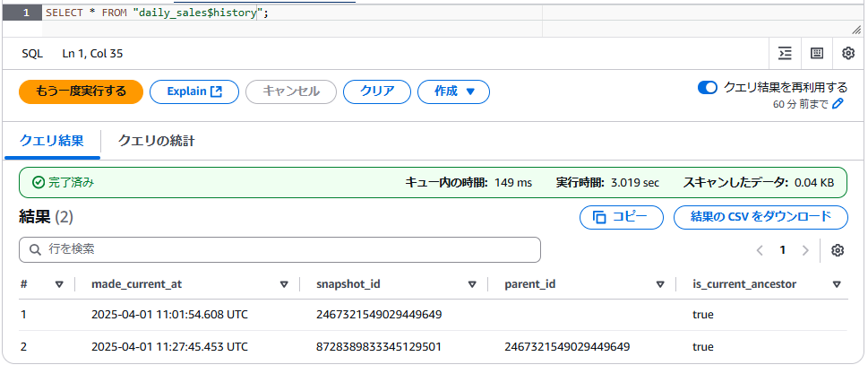Copy results with コピー button
The width and height of the screenshot is (868, 365).
pyautogui.click(x=621, y=217)
